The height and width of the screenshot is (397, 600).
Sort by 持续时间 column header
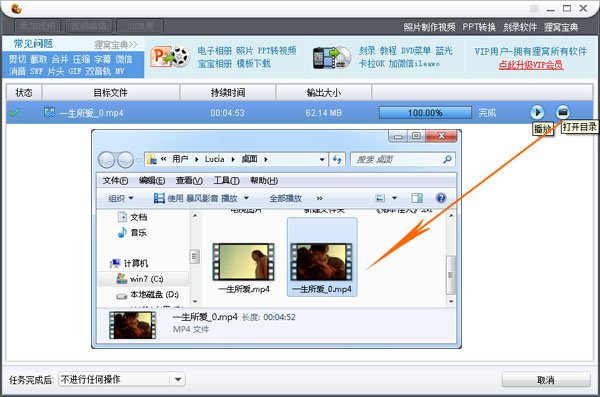coord(228,93)
